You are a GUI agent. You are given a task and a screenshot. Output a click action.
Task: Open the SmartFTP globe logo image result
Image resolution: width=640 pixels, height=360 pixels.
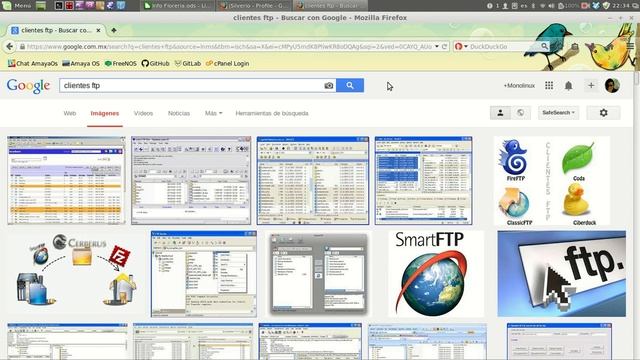[x=436, y=274]
